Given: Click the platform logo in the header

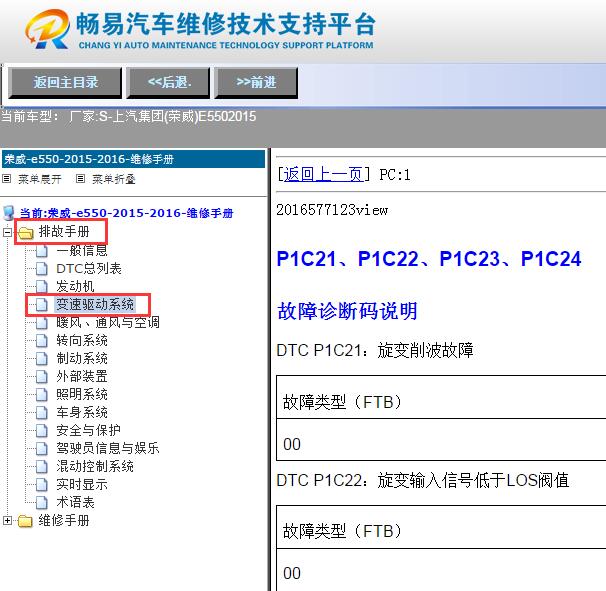Looking at the screenshot, I should click(48, 29).
